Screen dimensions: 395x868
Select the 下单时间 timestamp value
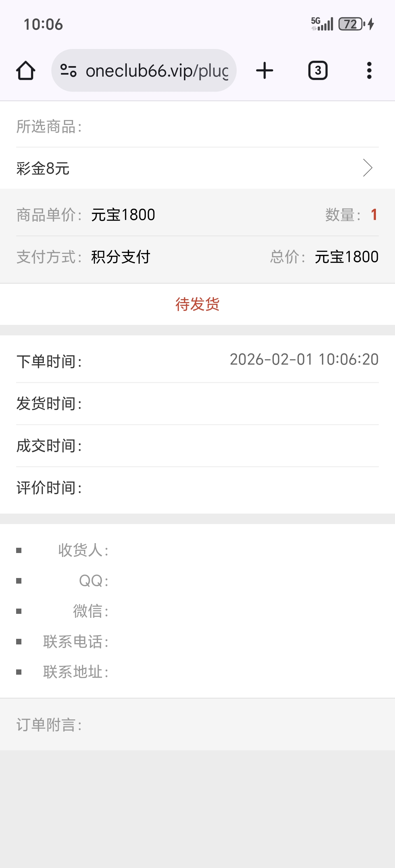point(304,359)
